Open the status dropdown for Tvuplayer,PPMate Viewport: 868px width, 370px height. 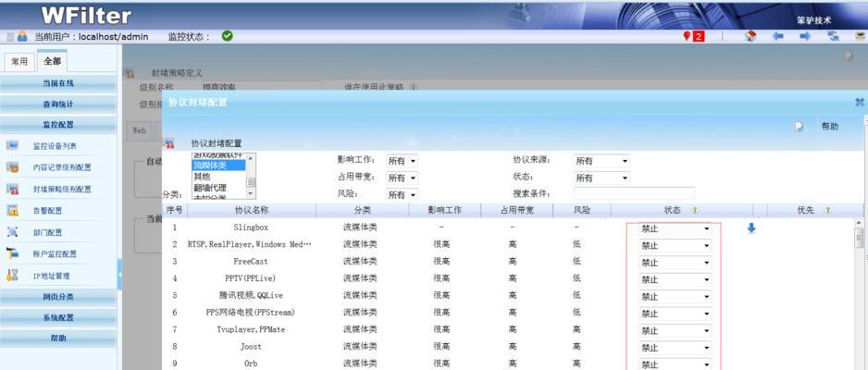point(676,331)
